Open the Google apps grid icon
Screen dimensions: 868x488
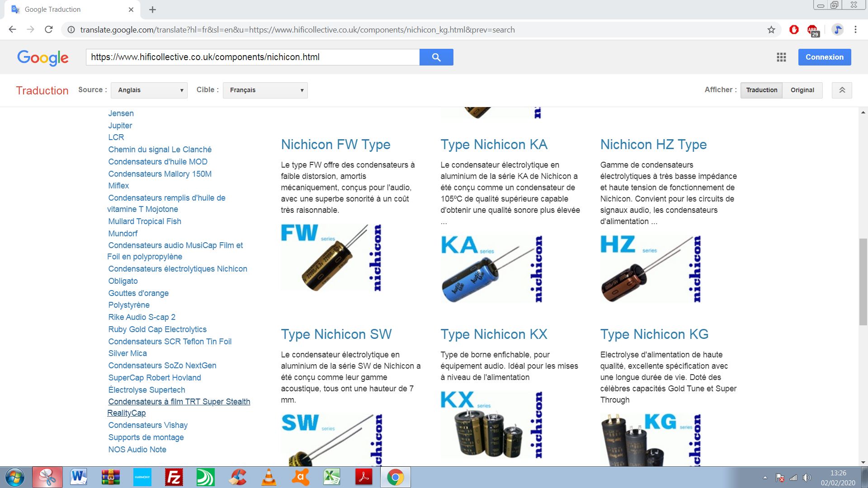pyautogui.click(x=781, y=57)
